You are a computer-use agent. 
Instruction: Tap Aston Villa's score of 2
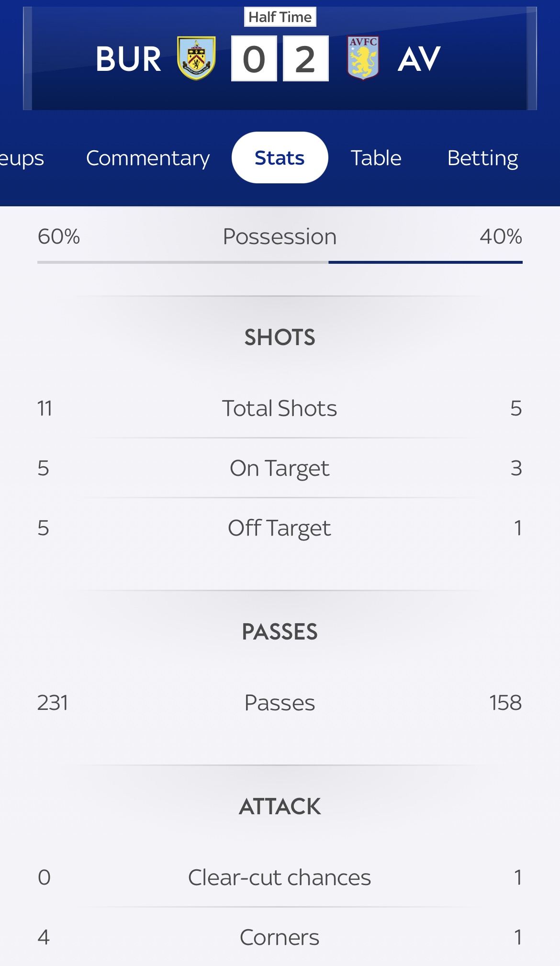pos(305,59)
